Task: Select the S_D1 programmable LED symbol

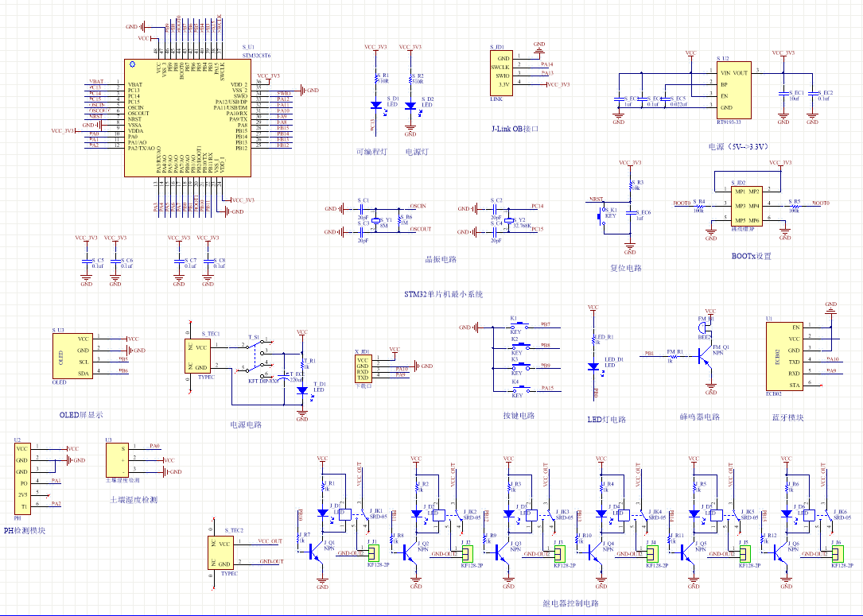Action: click(375, 105)
